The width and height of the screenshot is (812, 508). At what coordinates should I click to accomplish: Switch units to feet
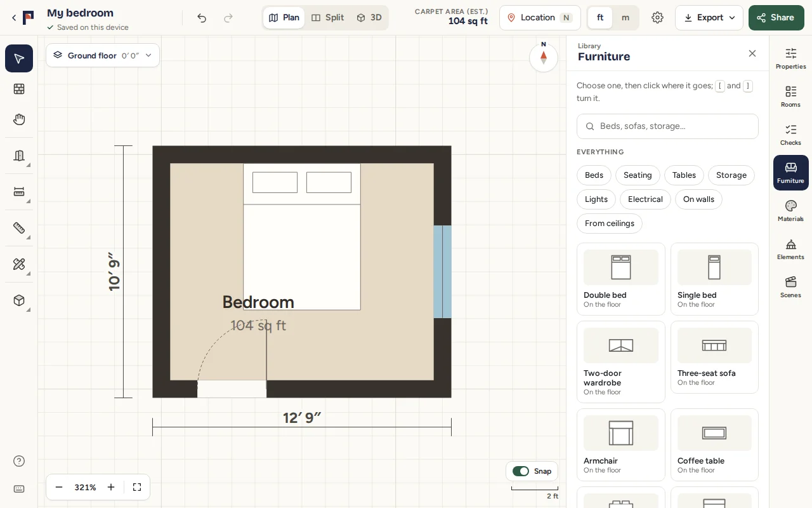[600, 18]
